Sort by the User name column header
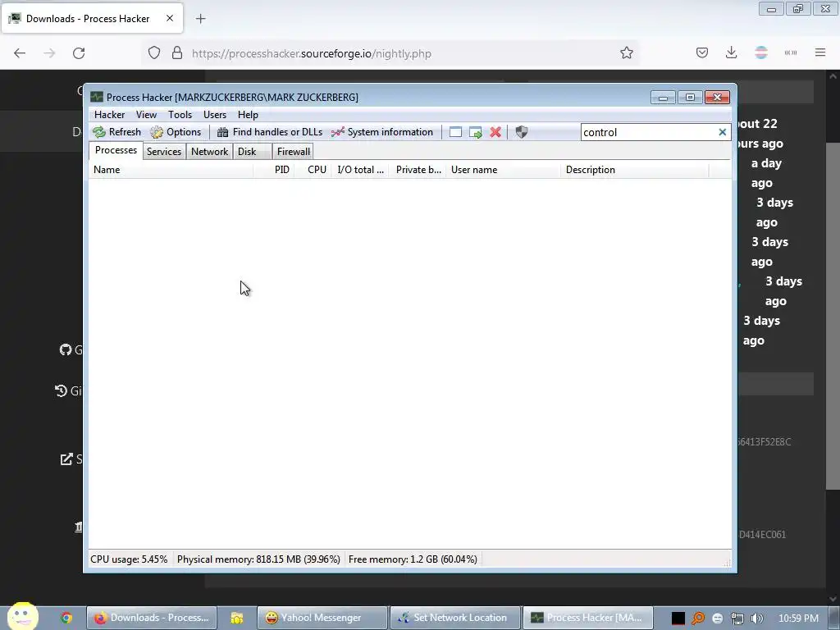 click(503, 170)
